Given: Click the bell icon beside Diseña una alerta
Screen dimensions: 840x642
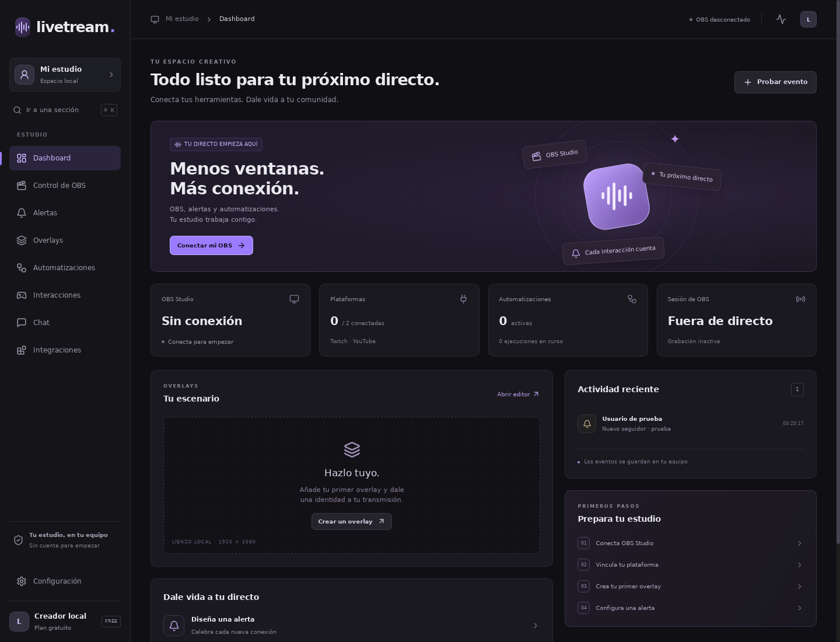Looking at the screenshot, I should 174,626.
